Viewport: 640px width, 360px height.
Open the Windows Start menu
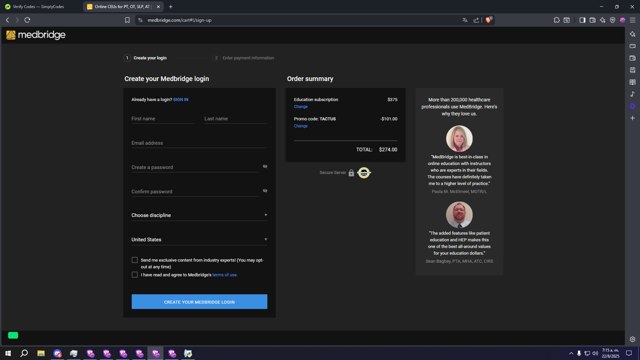[x=8, y=353]
